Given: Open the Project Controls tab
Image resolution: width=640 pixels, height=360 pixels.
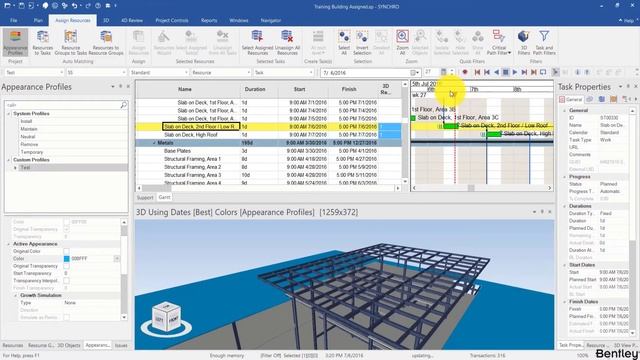Looking at the screenshot, I should point(172,20).
